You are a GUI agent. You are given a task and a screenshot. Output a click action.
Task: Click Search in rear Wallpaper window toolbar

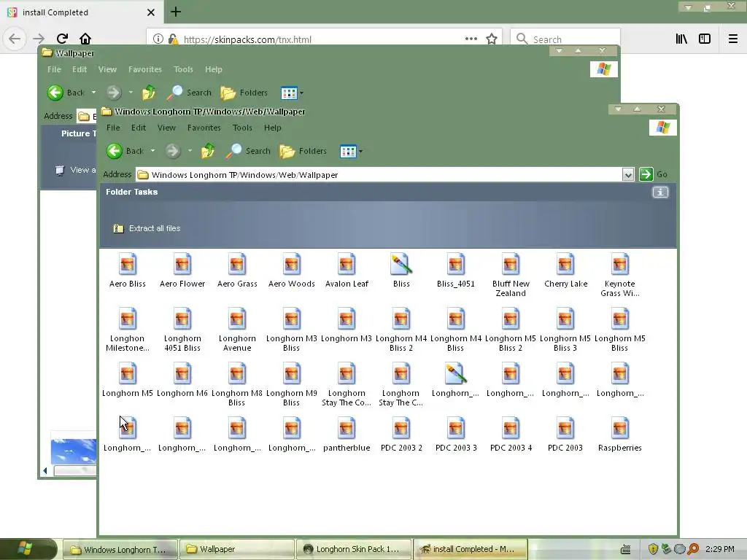pyautogui.click(x=189, y=93)
